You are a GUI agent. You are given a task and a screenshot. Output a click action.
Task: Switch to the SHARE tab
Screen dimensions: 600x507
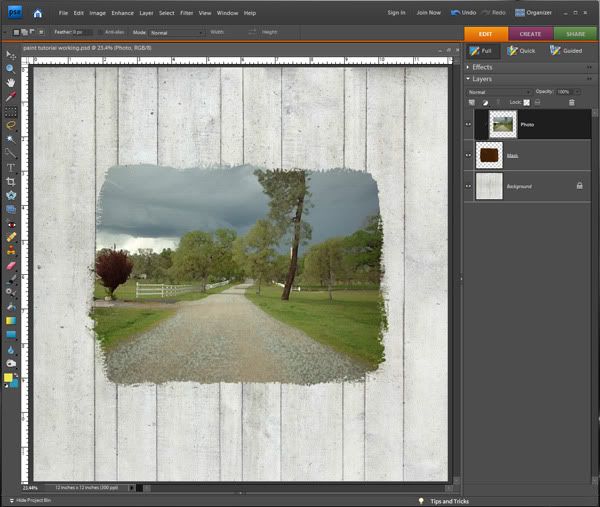575,34
